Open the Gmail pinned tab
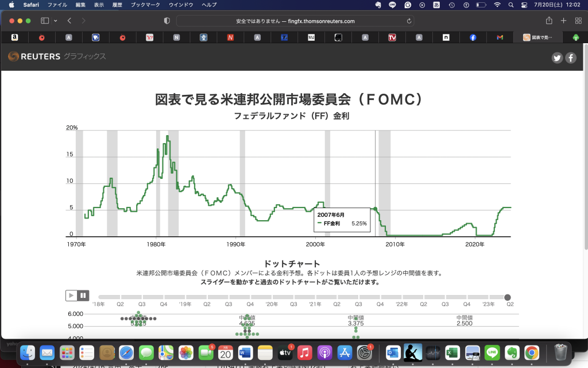The height and width of the screenshot is (368, 588). [x=500, y=37]
